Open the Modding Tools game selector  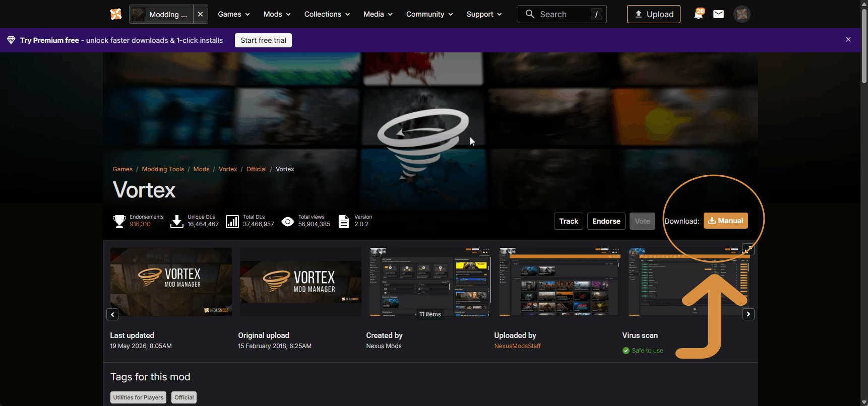click(x=161, y=14)
